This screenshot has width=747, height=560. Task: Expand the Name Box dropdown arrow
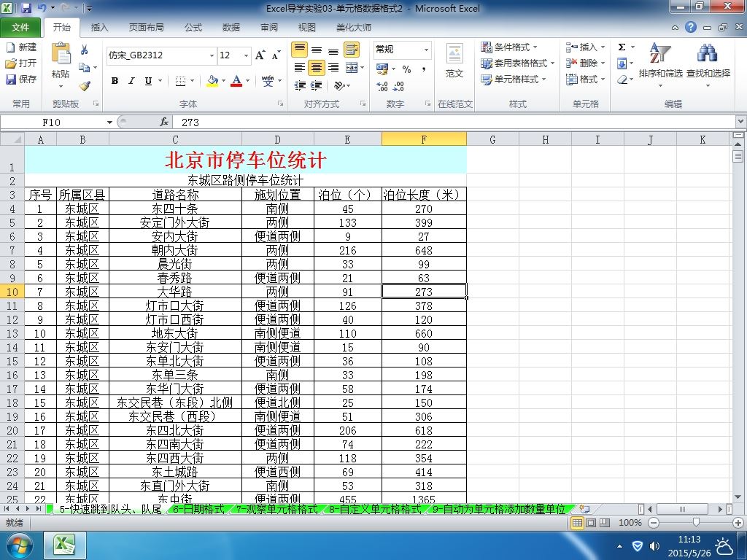coord(109,122)
